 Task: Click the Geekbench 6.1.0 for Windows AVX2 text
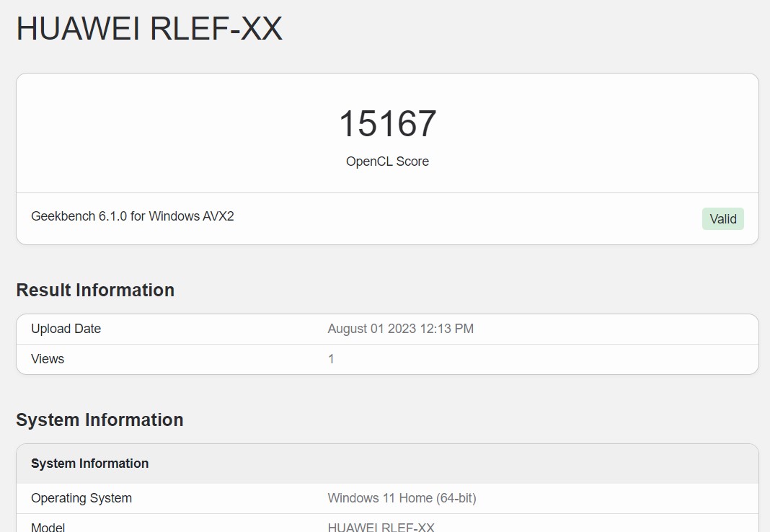pyautogui.click(x=133, y=216)
